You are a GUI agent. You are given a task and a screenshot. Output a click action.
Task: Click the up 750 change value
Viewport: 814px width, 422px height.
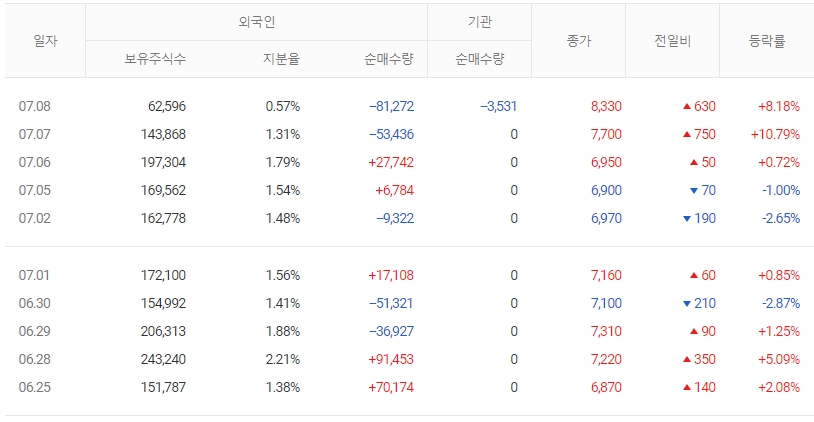[699, 134]
